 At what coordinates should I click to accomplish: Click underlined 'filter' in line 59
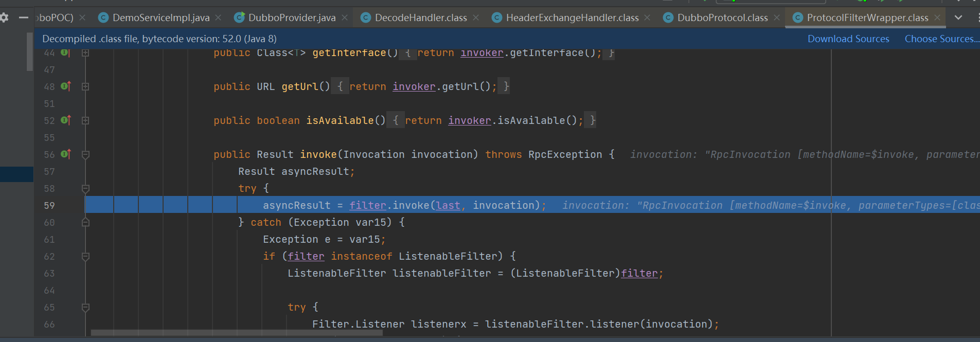click(368, 205)
